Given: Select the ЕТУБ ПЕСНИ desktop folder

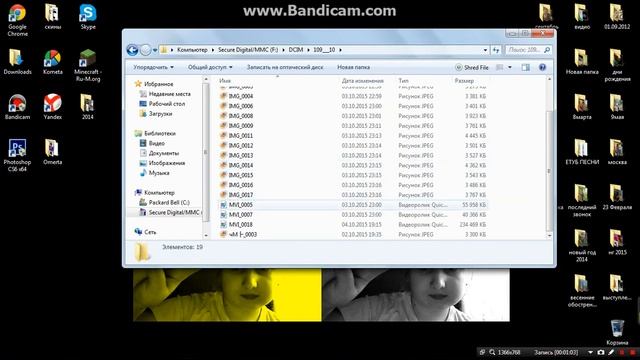Looking at the screenshot, I should [x=582, y=152].
